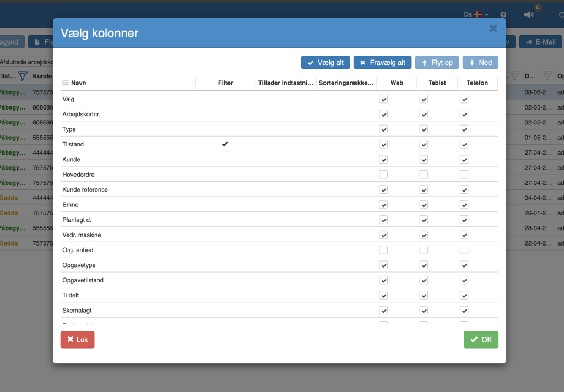Click the megaphone notifications icon

point(529,15)
